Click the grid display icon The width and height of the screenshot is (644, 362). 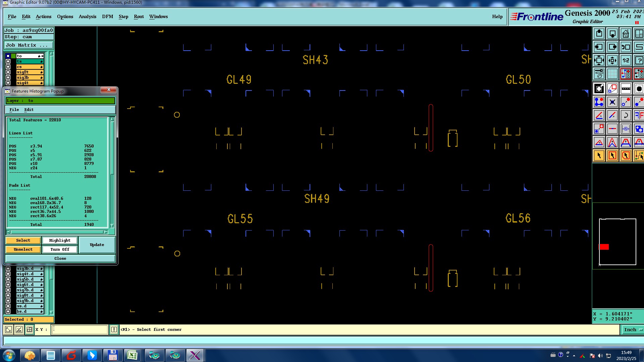(x=612, y=74)
